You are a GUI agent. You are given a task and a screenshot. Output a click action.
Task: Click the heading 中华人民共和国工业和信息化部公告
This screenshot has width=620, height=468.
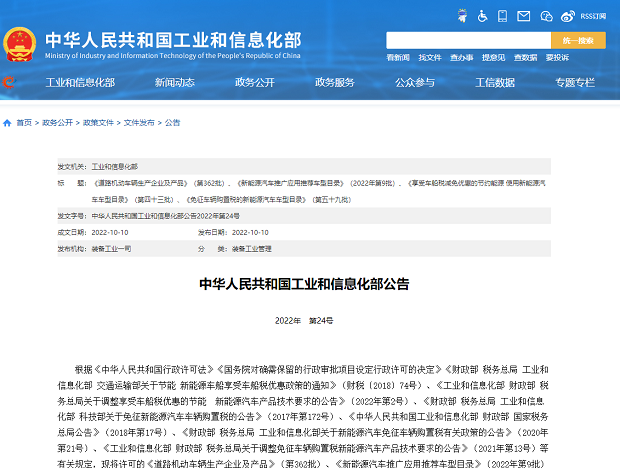304,284
